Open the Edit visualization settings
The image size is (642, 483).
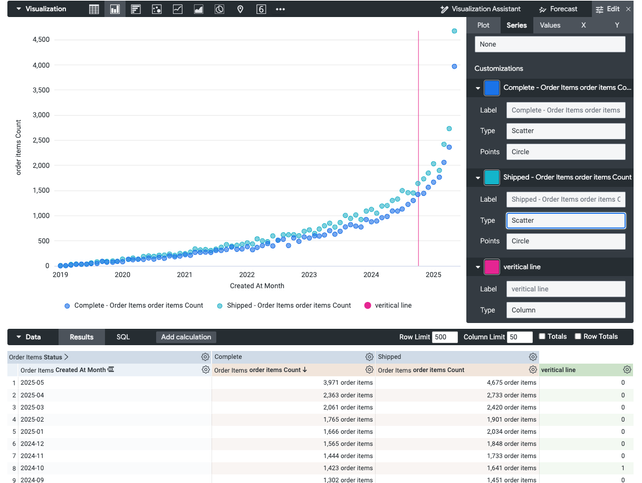click(607, 9)
